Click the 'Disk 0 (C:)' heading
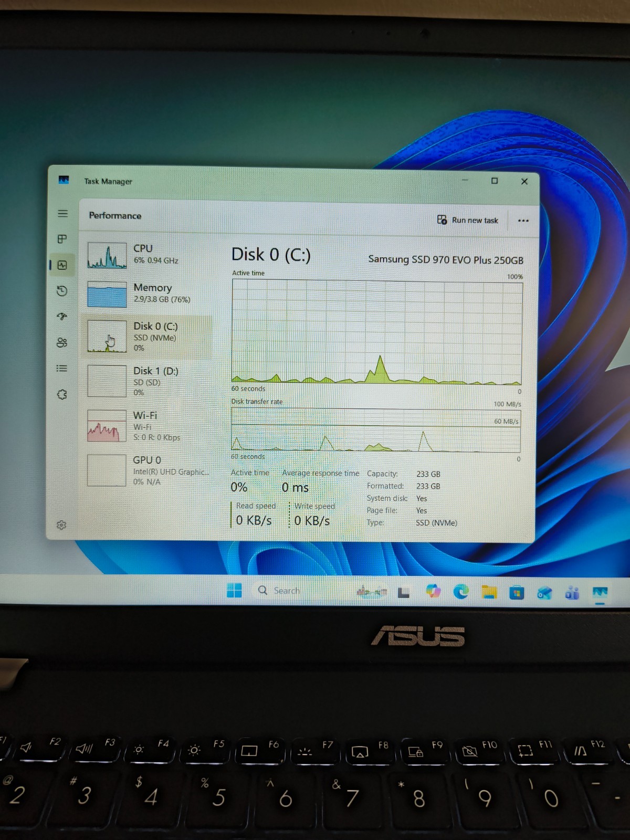The width and height of the screenshot is (630, 840). 271,255
